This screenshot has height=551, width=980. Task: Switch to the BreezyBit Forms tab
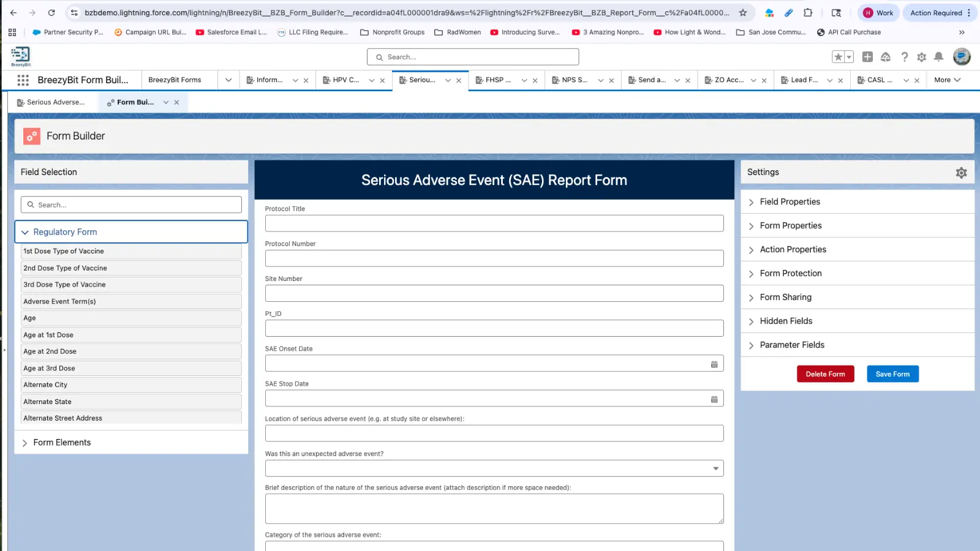[175, 80]
